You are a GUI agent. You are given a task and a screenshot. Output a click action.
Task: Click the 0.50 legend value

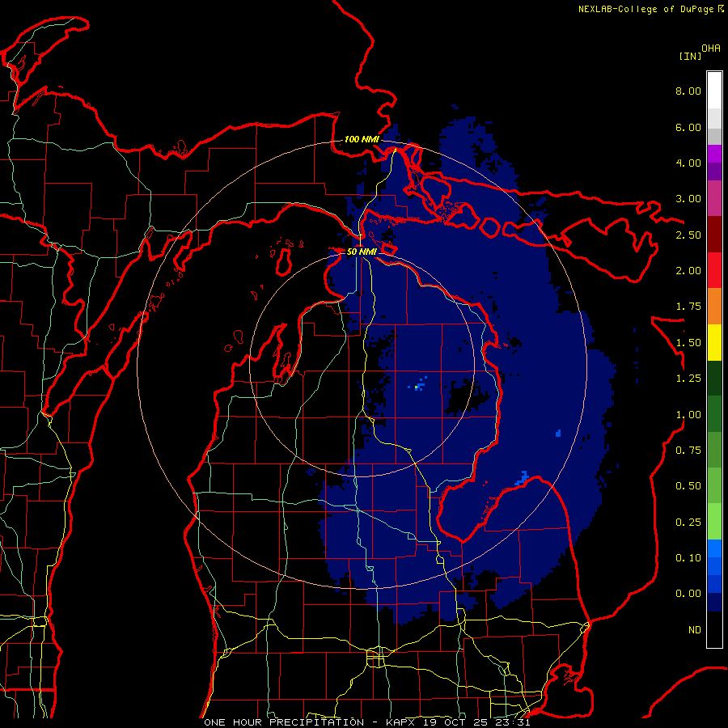pos(688,486)
